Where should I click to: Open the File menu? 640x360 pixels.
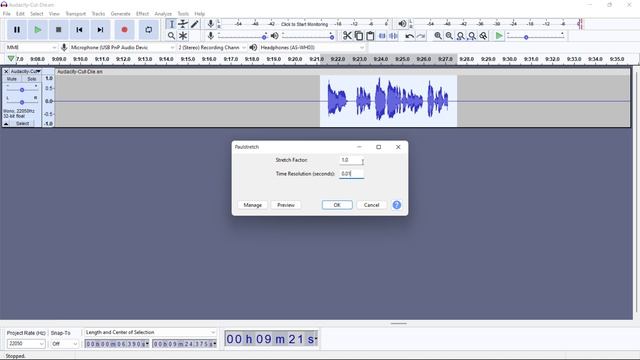tap(7, 13)
